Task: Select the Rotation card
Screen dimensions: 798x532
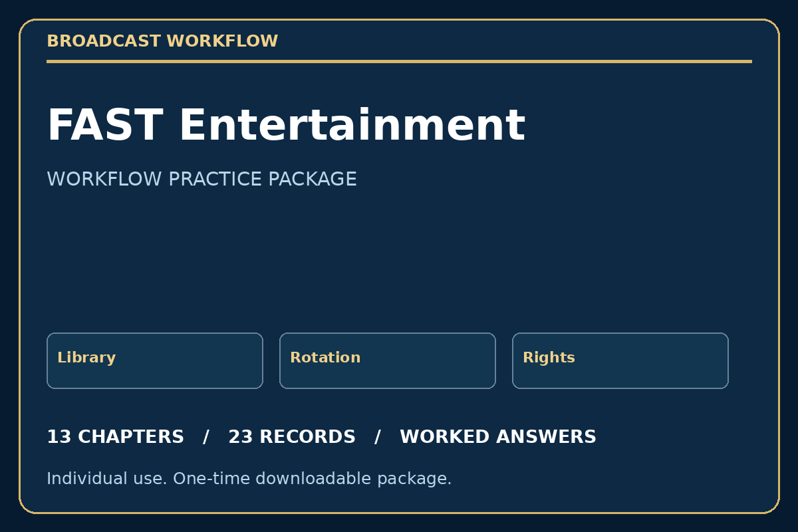Action: pos(388,360)
